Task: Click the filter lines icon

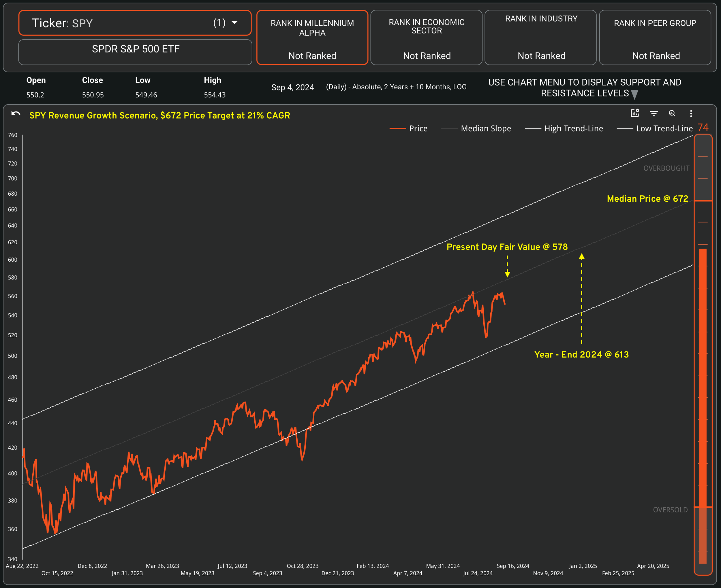Action: pyautogui.click(x=654, y=114)
